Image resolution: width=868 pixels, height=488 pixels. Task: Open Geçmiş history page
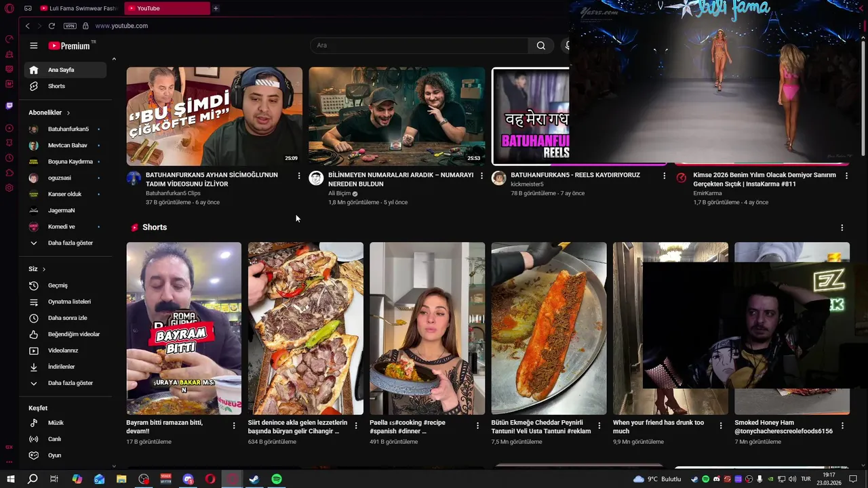[65, 285]
